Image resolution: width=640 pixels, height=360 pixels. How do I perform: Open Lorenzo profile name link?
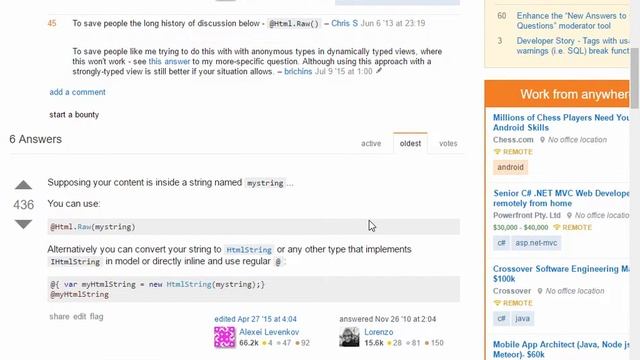(x=379, y=332)
